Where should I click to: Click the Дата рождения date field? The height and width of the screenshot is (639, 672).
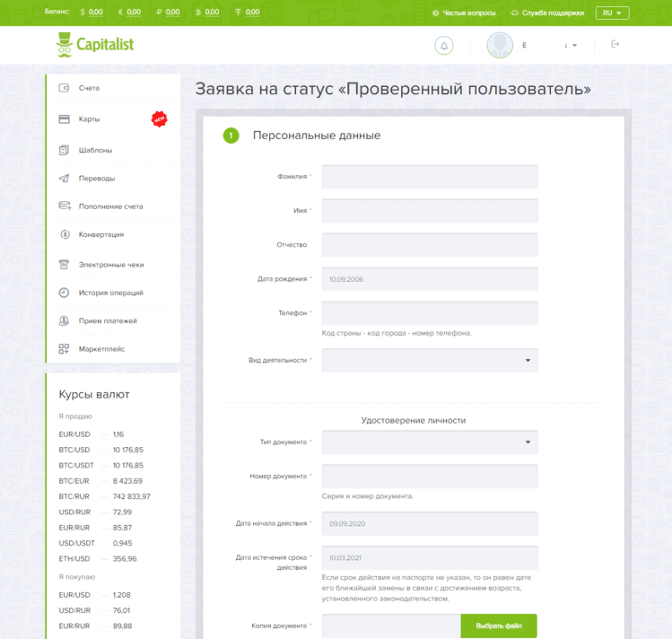[430, 279]
